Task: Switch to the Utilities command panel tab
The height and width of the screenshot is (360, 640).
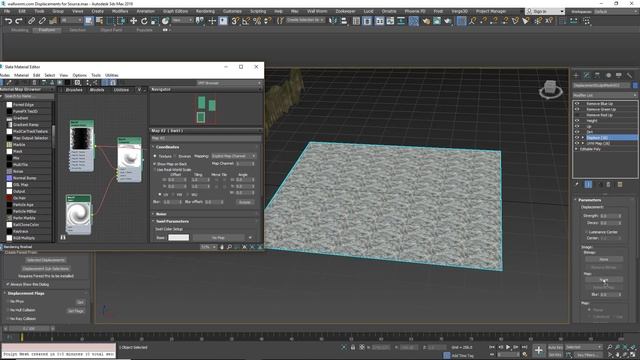Action: [x=629, y=76]
